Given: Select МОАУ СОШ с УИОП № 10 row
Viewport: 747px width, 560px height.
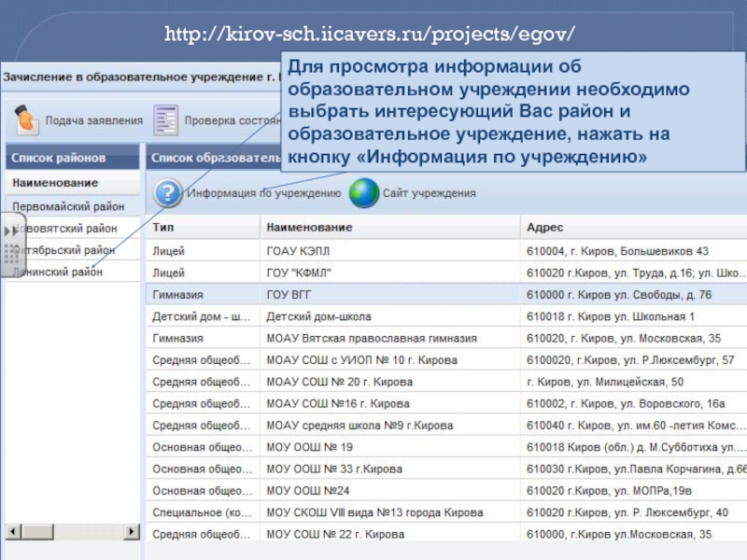Looking at the screenshot, I should tap(446, 360).
